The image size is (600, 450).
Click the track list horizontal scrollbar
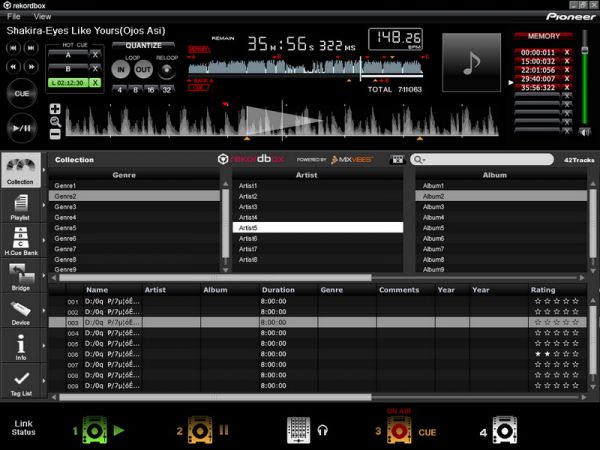coord(215,397)
